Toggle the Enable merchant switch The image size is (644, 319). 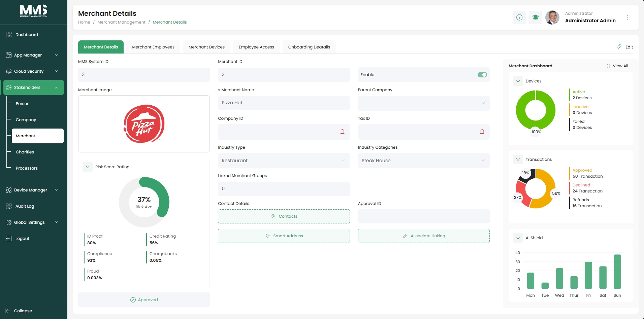coord(482,75)
